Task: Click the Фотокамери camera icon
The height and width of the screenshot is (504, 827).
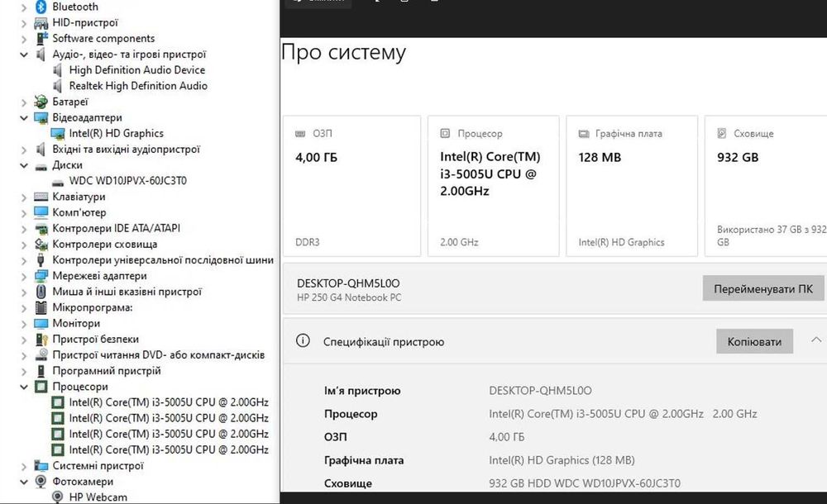Action: 41,482
